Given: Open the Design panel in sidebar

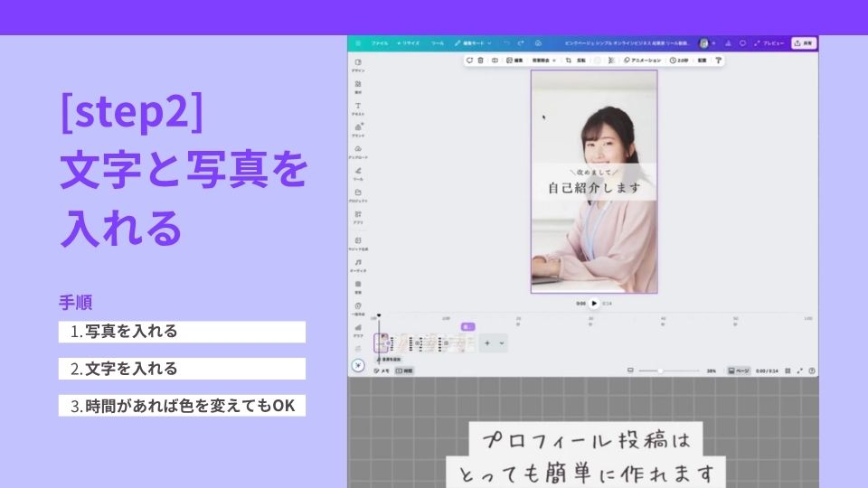Looking at the screenshot, I should pos(359,64).
